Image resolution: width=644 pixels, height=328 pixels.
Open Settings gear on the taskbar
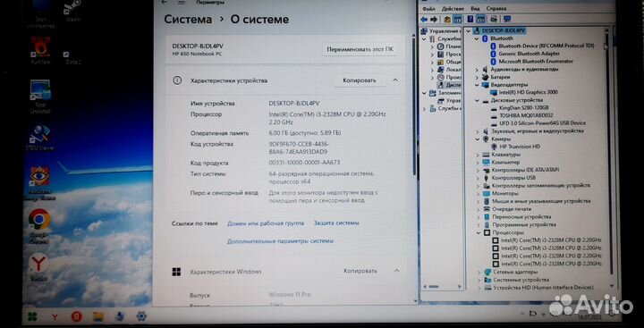(x=141, y=316)
